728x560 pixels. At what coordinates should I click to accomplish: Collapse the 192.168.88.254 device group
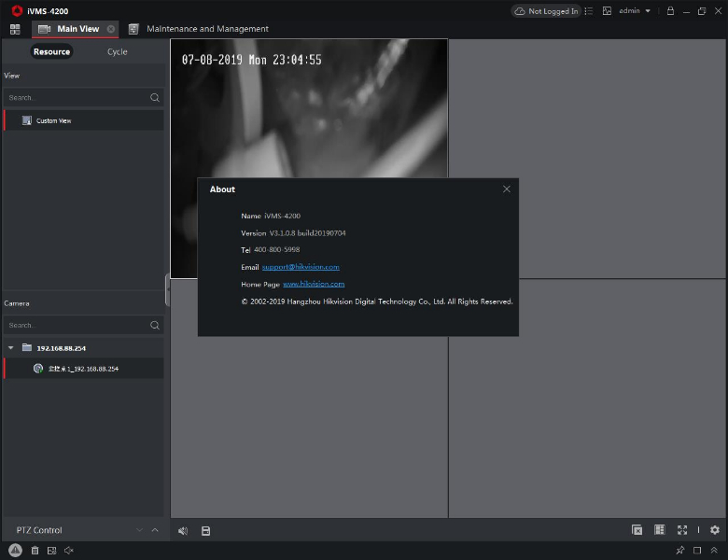[x=10, y=348]
